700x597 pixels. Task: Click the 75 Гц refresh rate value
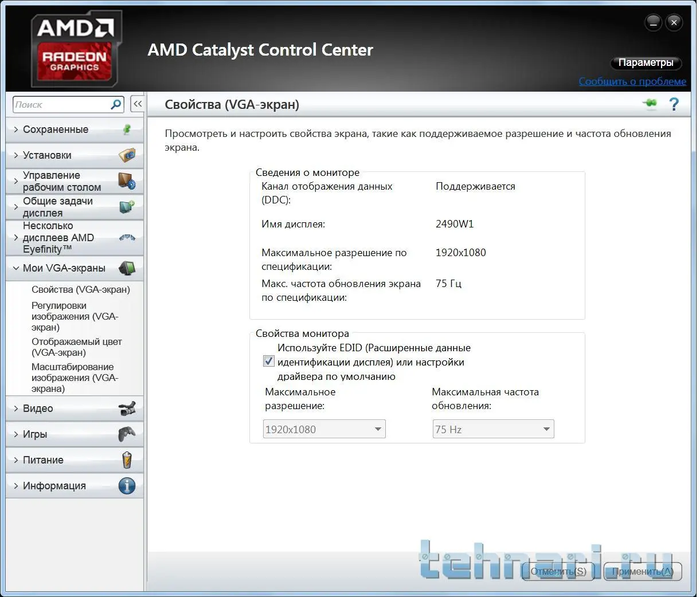coord(448,284)
